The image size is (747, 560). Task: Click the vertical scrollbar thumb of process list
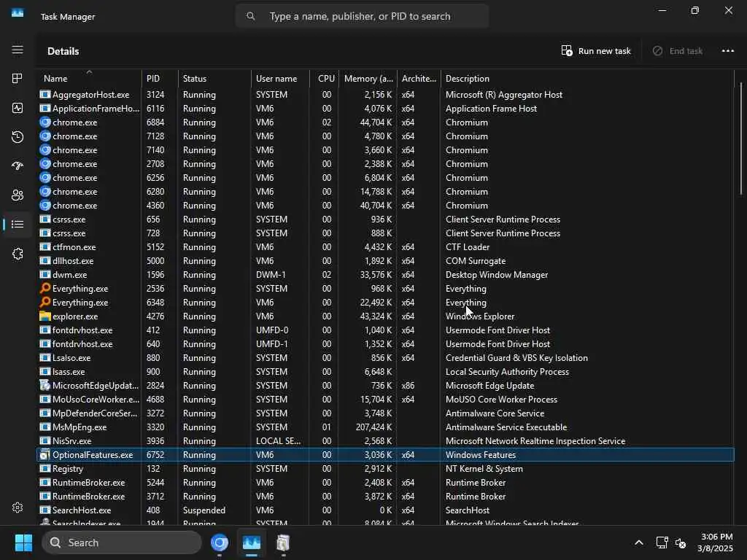coord(741,138)
